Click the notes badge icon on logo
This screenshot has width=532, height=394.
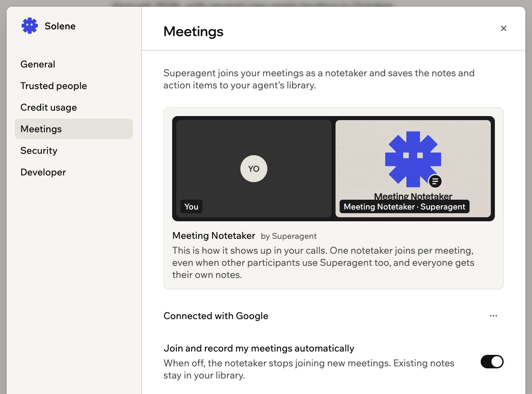[x=435, y=181]
